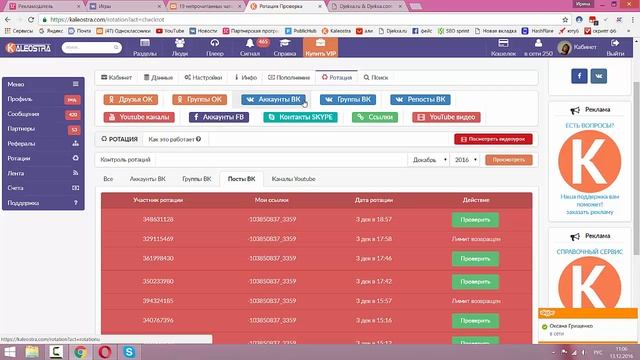The width and height of the screenshot is (640, 360).
Task: Open Рефералы in the sidebar
Action: point(43,144)
